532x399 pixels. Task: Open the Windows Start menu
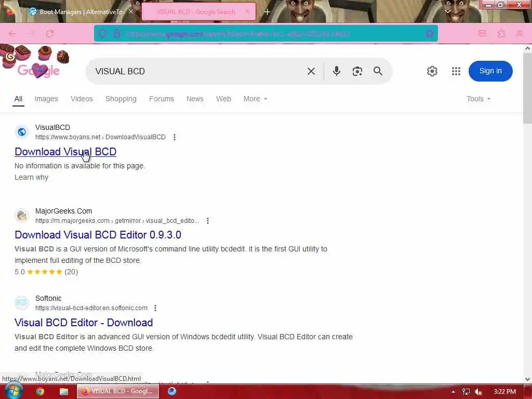(x=14, y=391)
